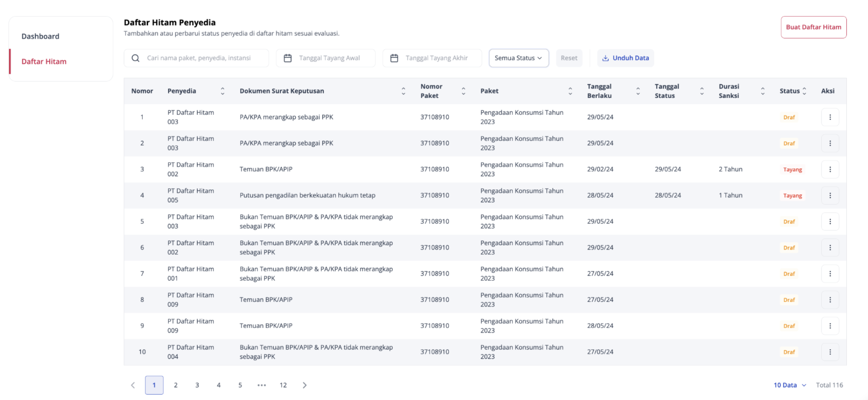
Task: Open the three-dot action menu for row 1
Action: [830, 117]
